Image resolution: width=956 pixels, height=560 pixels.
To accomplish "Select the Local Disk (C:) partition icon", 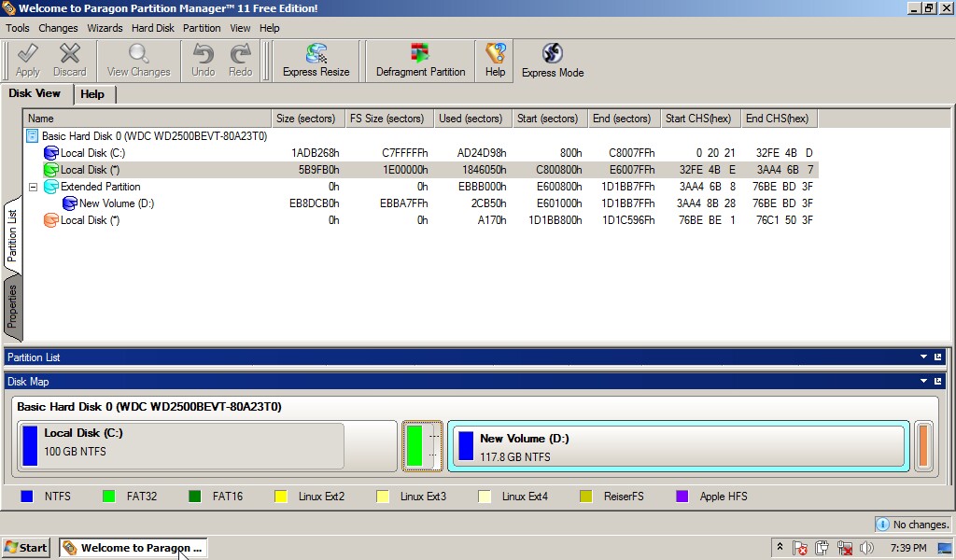I will (50, 153).
